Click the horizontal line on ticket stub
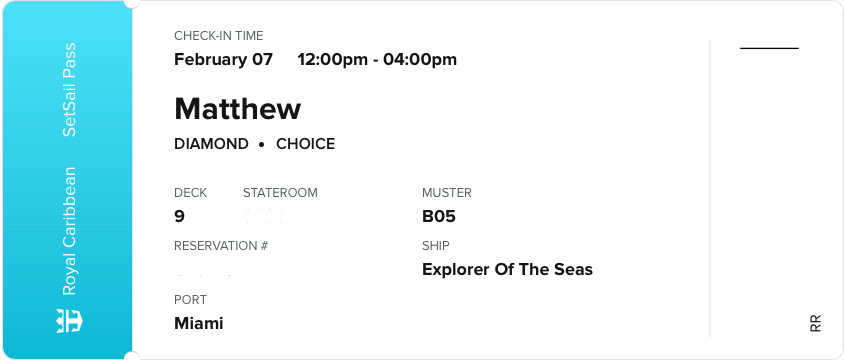This screenshot has width=844, height=362. 769,48
